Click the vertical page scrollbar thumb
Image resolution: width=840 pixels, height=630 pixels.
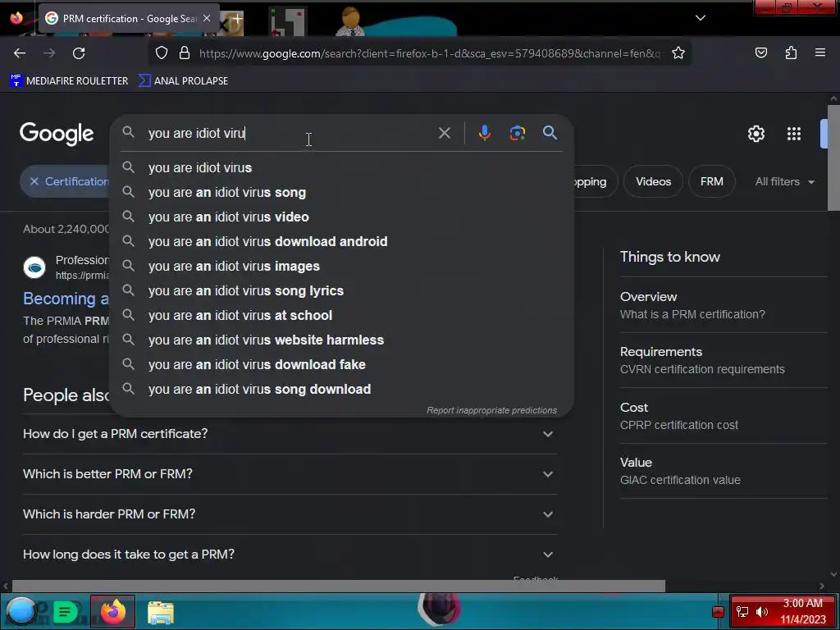(x=833, y=158)
